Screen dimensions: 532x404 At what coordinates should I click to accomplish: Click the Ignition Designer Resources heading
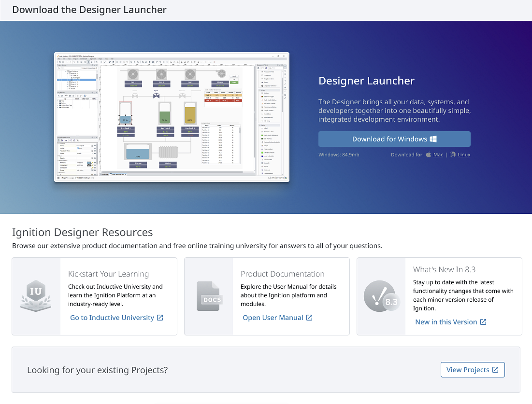(x=83, y=233)
